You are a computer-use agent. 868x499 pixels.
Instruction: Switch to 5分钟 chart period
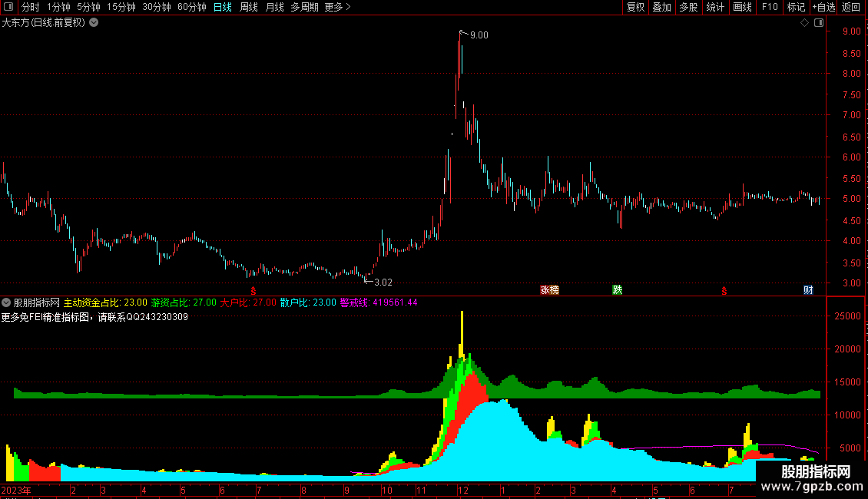click(x=88, y=7)
